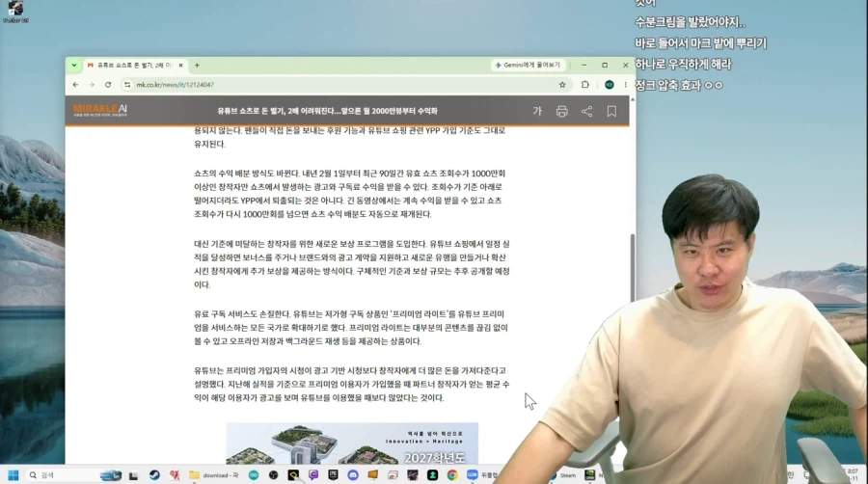
Task: Reload the news article page
Action: click(x=108, y=85)
